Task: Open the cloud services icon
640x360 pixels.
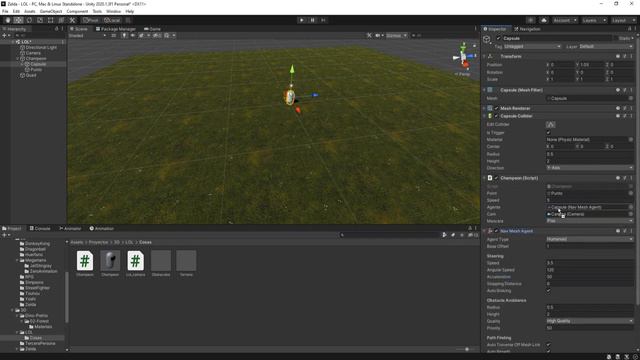Action: (544, 20)
